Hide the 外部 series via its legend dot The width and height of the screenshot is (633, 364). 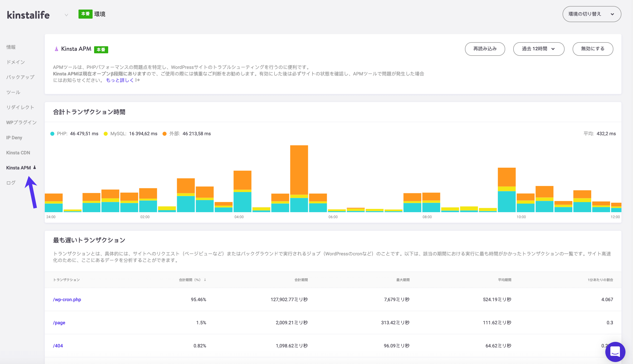(165, 133)
